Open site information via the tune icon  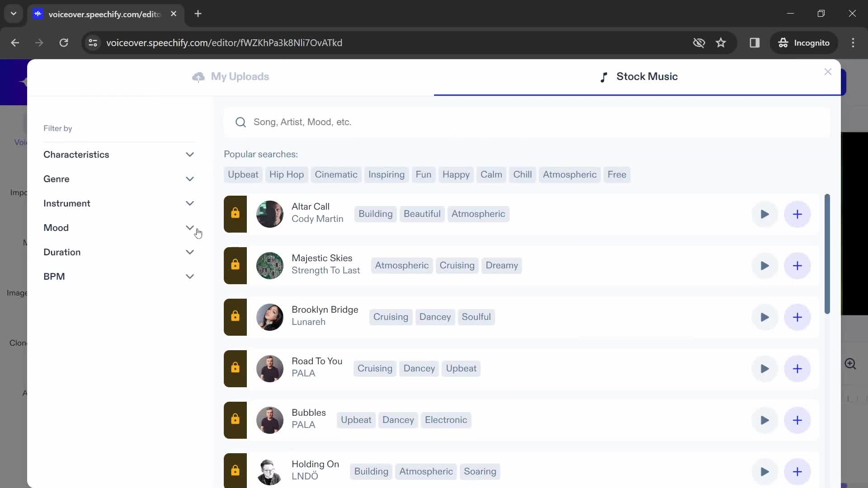pos(93,42)
